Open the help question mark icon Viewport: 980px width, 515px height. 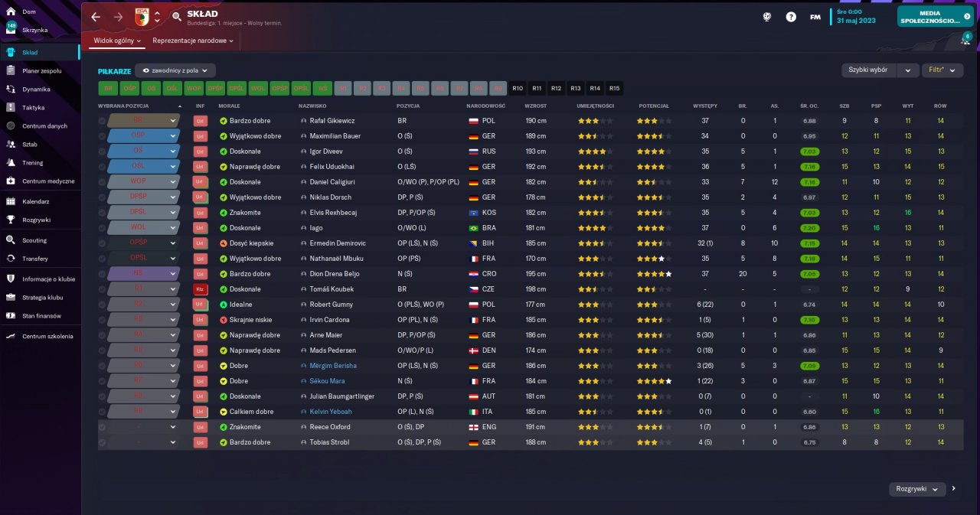(791, 17)
